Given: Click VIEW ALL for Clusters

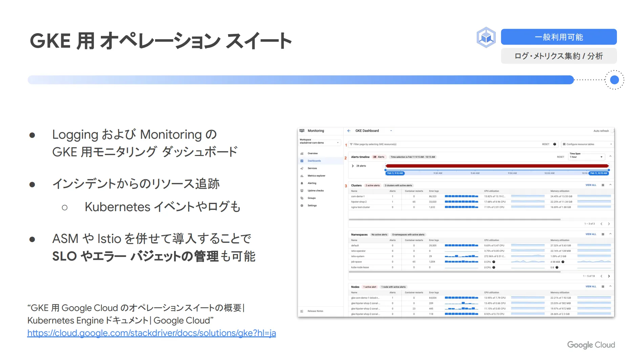Looking at the screenshot, I should coord(591,185).
